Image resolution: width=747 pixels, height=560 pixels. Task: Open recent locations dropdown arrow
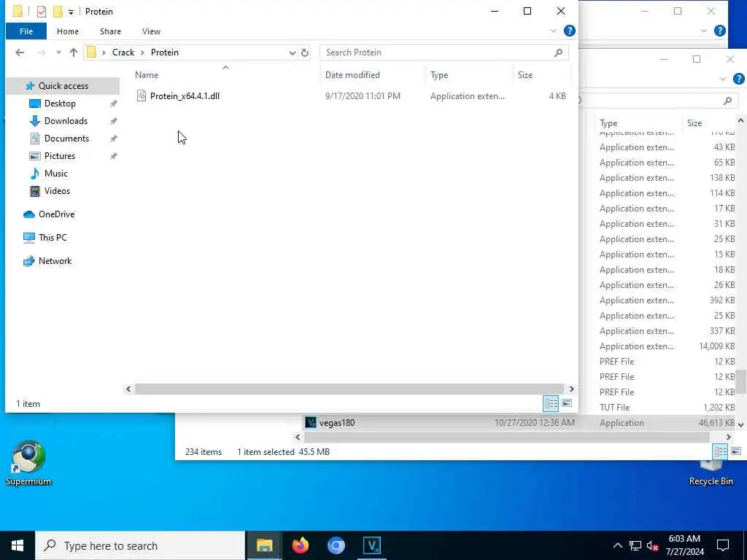tap(58, 52)
